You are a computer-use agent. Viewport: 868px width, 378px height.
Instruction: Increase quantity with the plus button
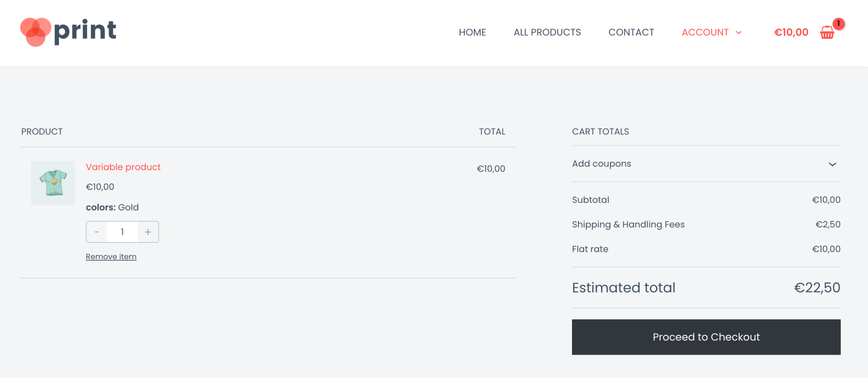point(148,232)
